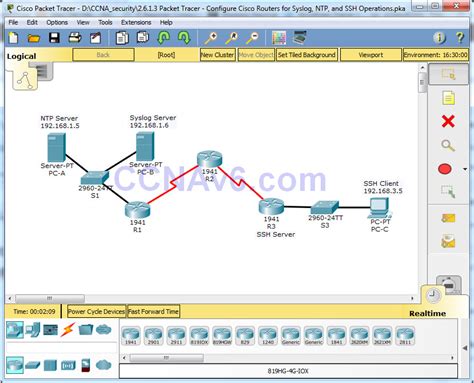
Task: Click the device list horizontal scrollbar thumb
Action: pyautogui.click(x=166, y=358)
